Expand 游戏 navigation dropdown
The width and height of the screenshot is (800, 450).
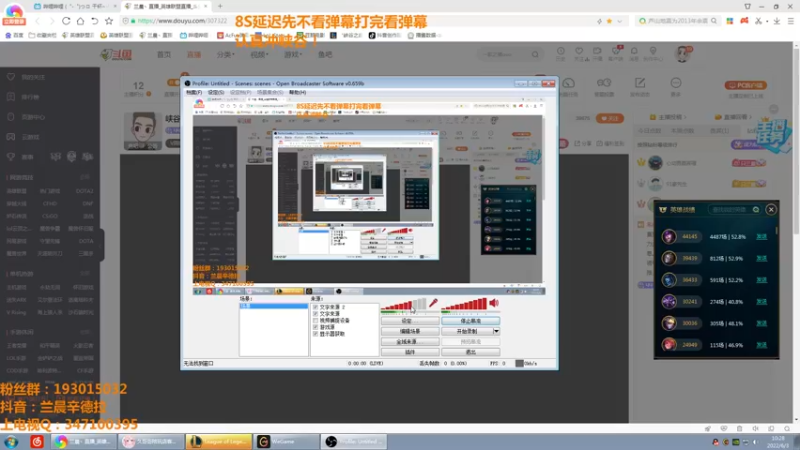[x=293, y=55]
